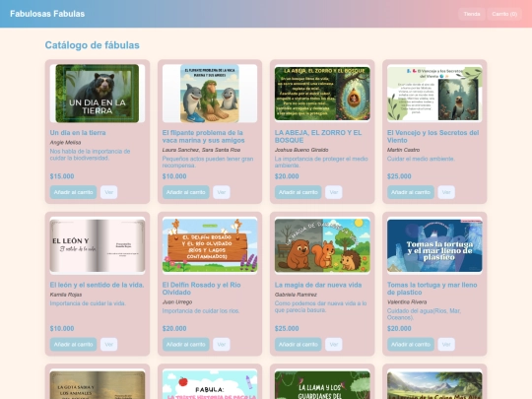The width and height of the screenshot is (532, 399).
Task: Open the 'Un dia en la tierra' bear cover image
Action: point(98,94)
